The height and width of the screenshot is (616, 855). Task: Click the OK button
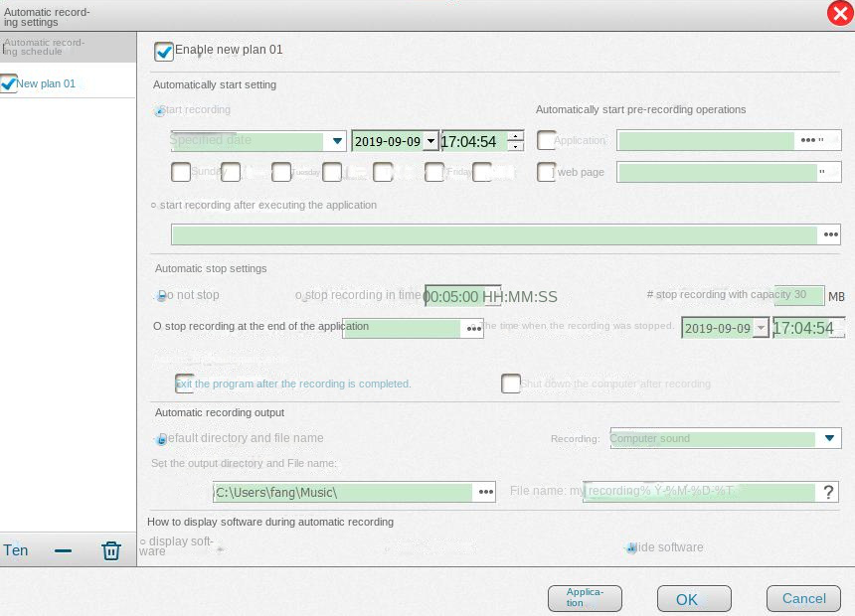pyautogui.click(x=693, y=598)
